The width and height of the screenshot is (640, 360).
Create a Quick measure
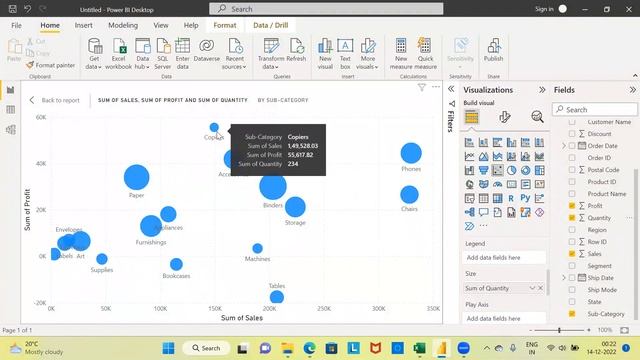pos(425,53)
